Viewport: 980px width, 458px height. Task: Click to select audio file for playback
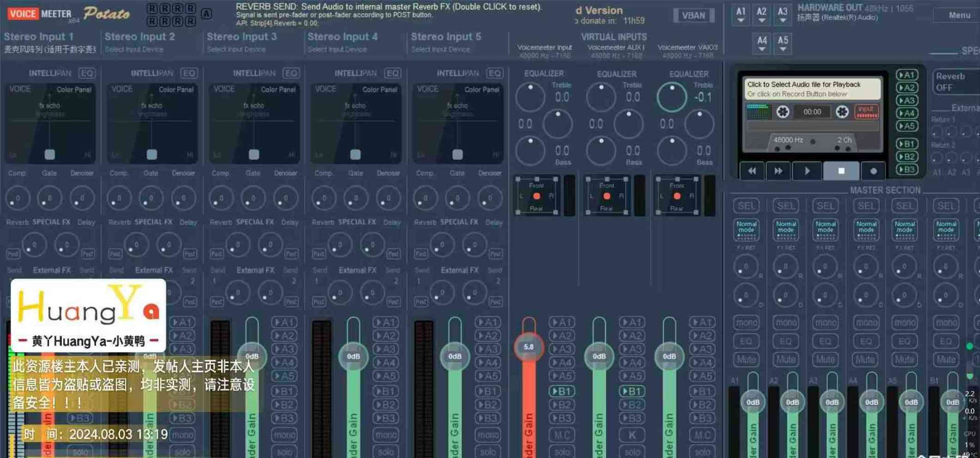(x=812, y=89)
